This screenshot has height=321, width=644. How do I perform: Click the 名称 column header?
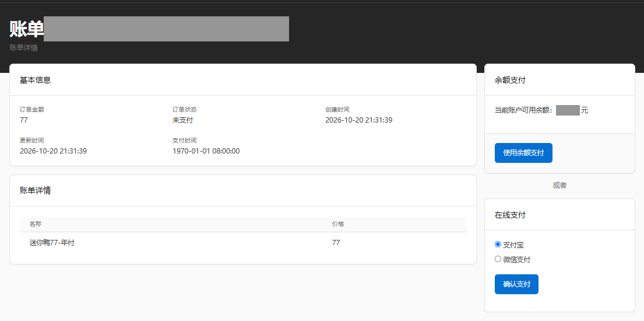click(x=36, y=224)
